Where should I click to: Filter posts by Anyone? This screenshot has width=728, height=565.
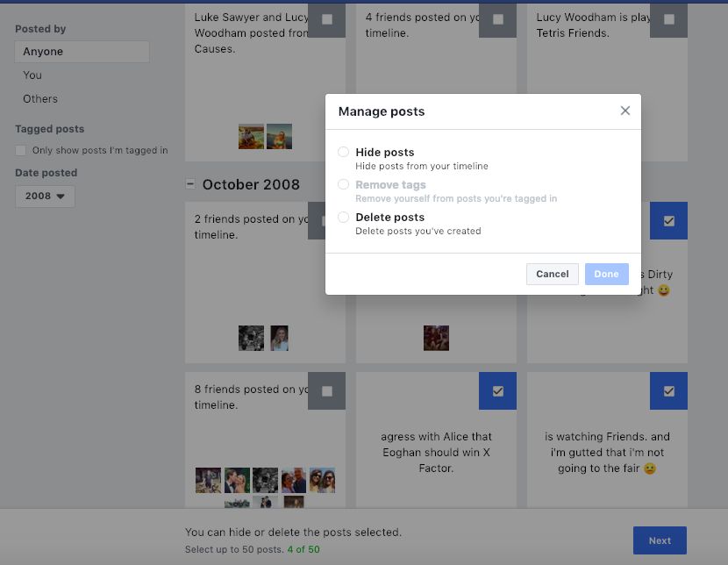pyautogui.click(x=82, y=52)
